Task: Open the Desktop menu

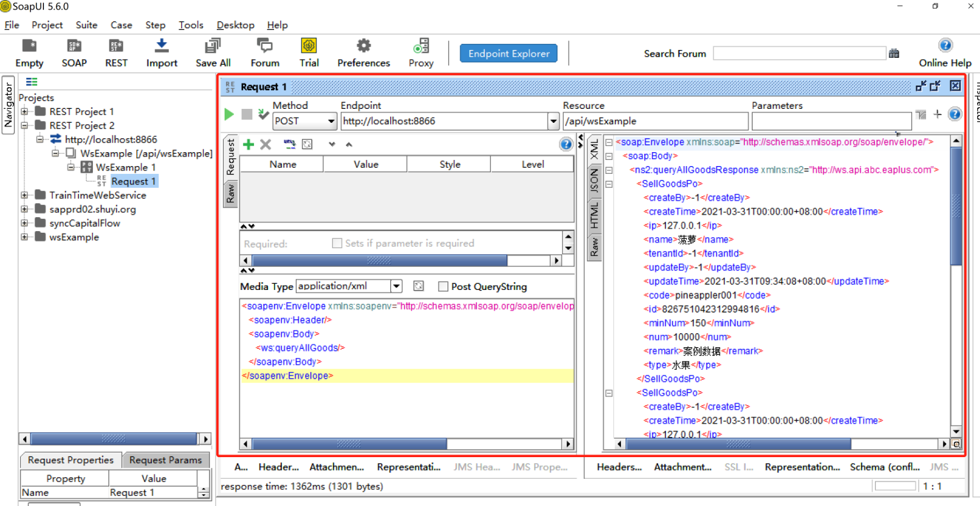Action: click(x=235, y=25)
